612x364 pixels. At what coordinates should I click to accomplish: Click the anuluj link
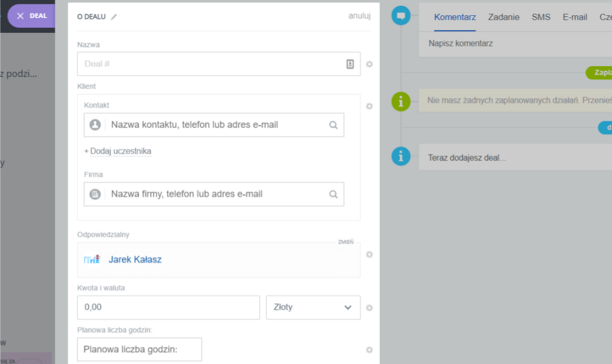point(359,16)
